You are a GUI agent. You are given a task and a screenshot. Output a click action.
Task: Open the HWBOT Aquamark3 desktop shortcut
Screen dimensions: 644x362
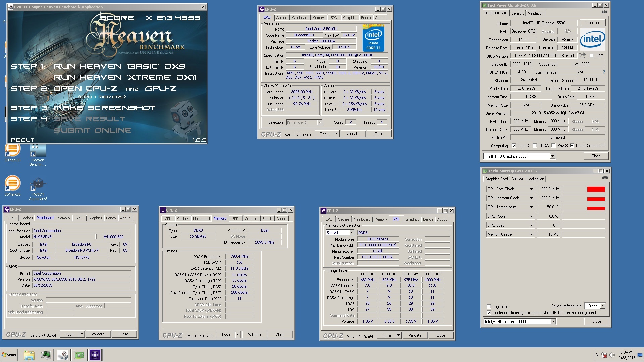[x=38, y=189]
